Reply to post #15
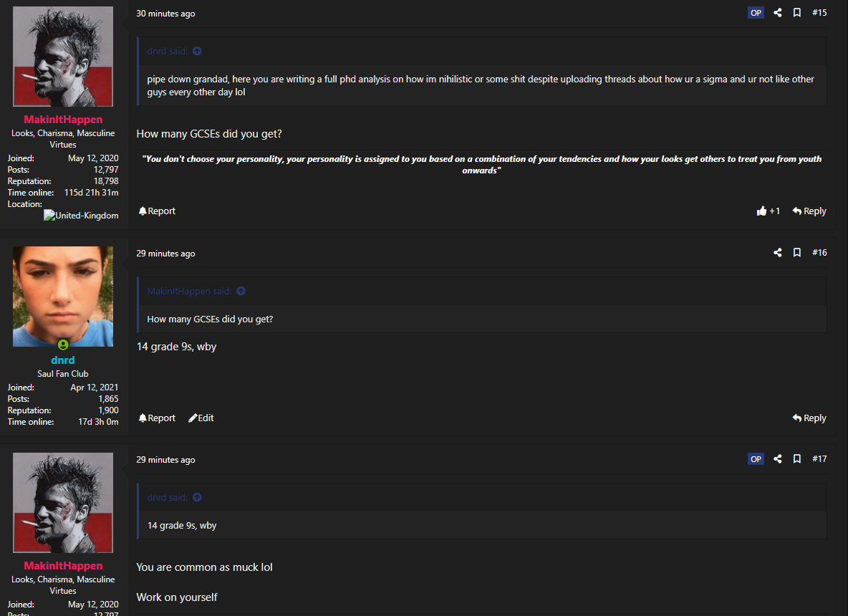Viewport: 848px width, 616px height. point(809,211)
